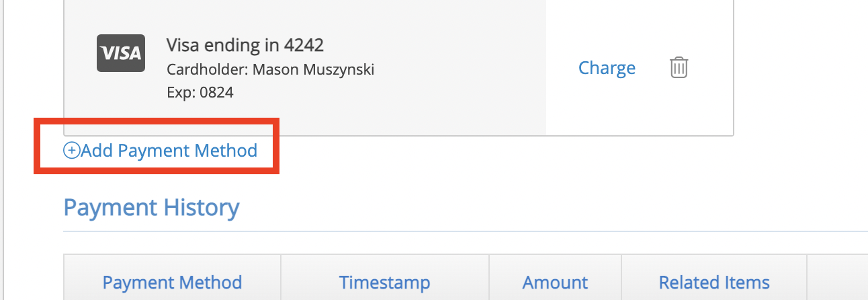Click the vertical border at the page's left edge
Screen dimensions: 868x300
pos(5,150)
